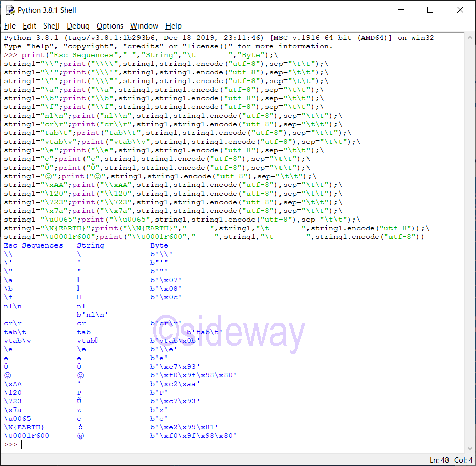Click the b'vtab\x0b' byte output
This screenshot has width=476, height=466.
coord(175,341)
